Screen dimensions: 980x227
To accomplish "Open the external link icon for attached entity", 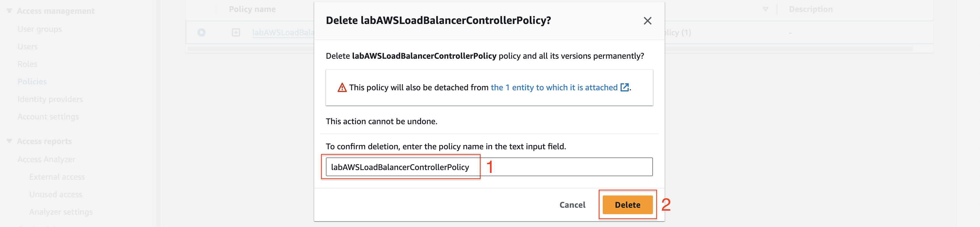I will point(624,88).
